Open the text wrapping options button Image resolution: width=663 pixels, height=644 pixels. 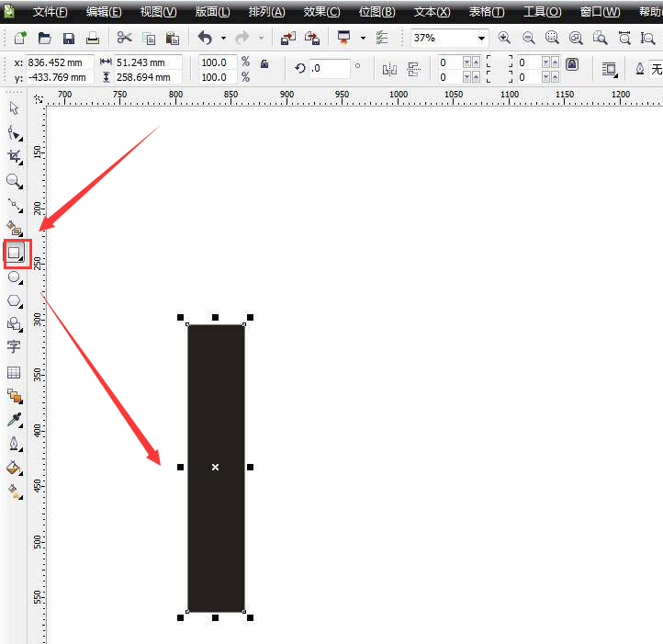tap(610, 70)
